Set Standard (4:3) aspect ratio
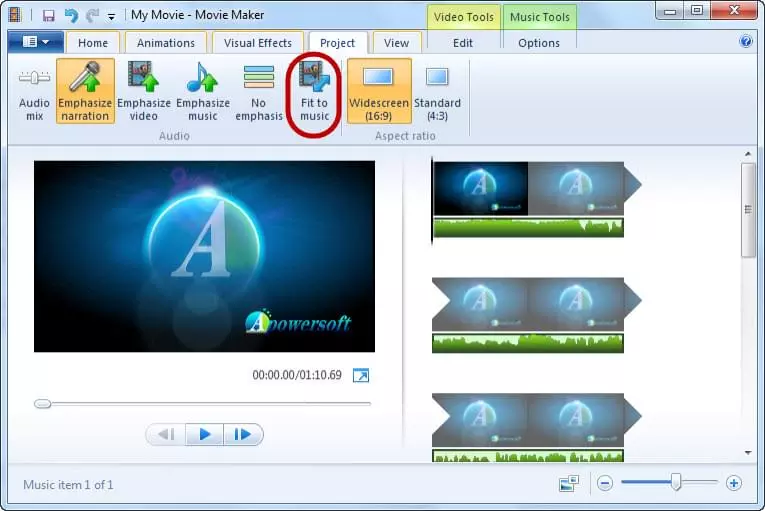Viewport: 765px width, 511px height. point(437,91)
